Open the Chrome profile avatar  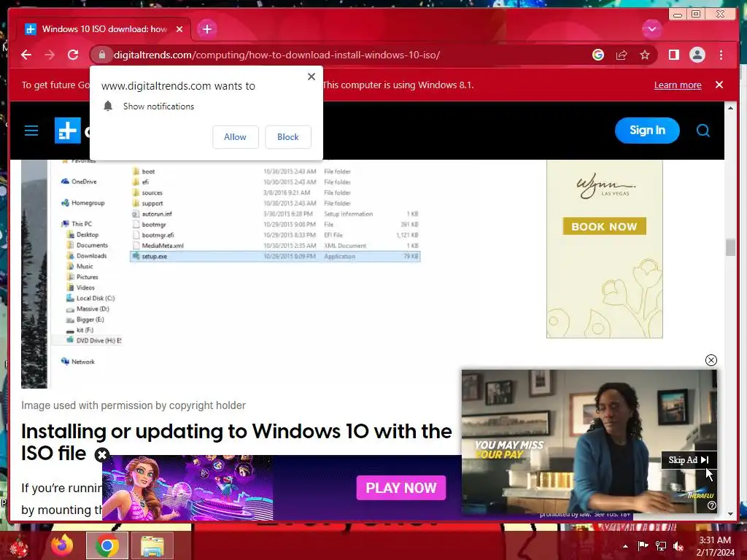pyautogui.click(x=697, y=55)
